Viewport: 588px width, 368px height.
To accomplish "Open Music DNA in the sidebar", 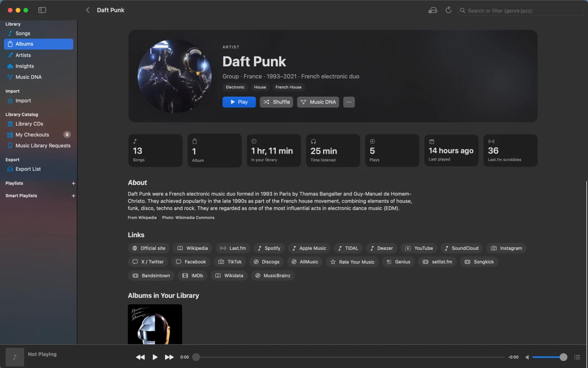I will tap(39, 77).
